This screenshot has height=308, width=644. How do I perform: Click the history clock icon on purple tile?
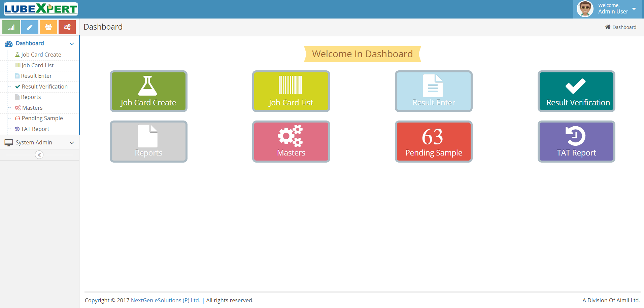click(x=575, y=136)
